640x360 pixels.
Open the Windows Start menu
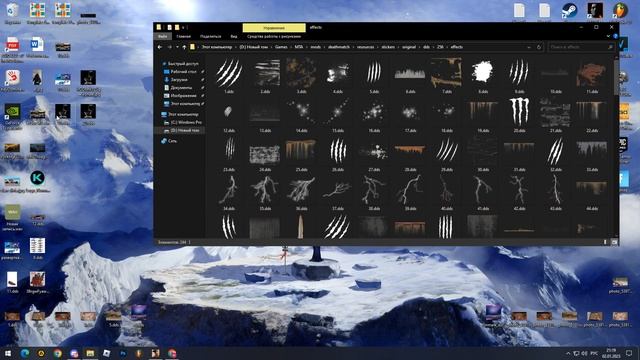click(8, 353)
